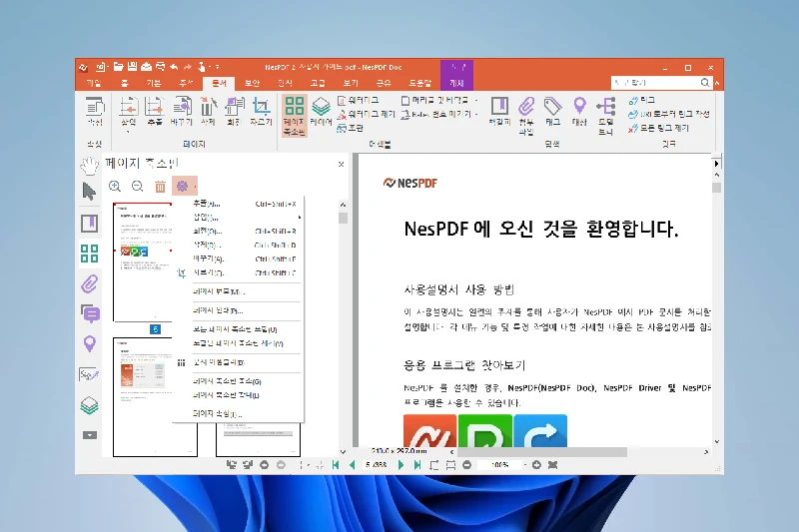Open the thumbnail options gear dropdown
The width and height of the screenshot is (799, 532).
click(x=185, y=187)
